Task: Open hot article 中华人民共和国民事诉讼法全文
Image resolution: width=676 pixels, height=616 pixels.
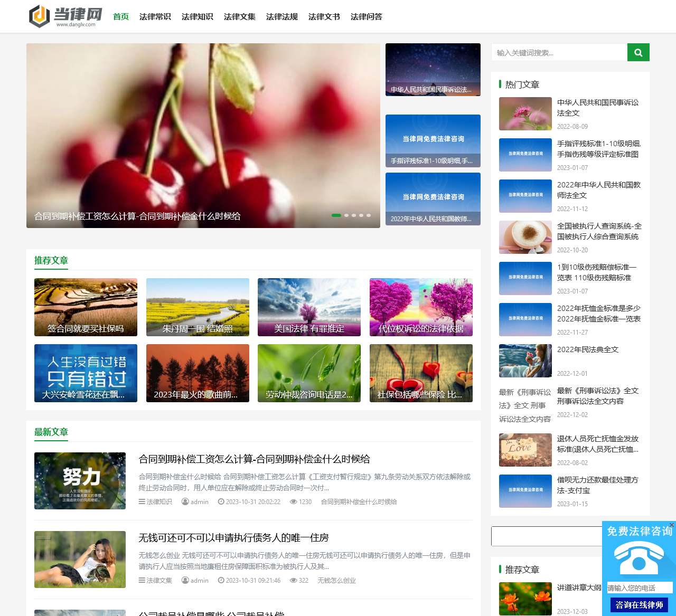Action: click(598, 108)
